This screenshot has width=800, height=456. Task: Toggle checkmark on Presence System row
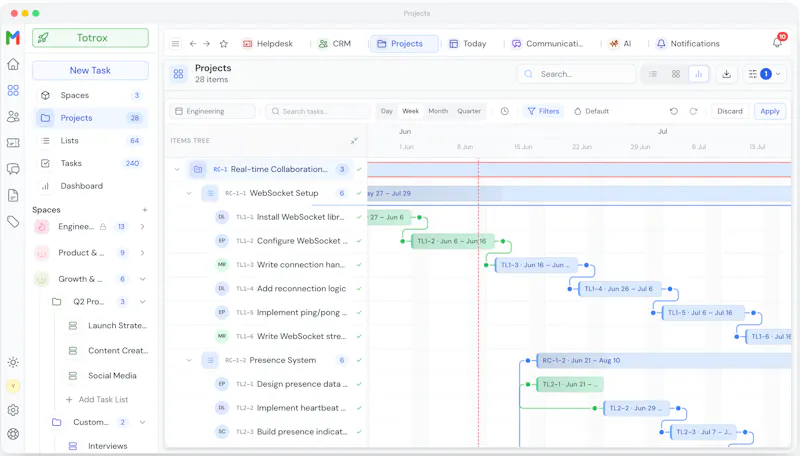point(359,360)
